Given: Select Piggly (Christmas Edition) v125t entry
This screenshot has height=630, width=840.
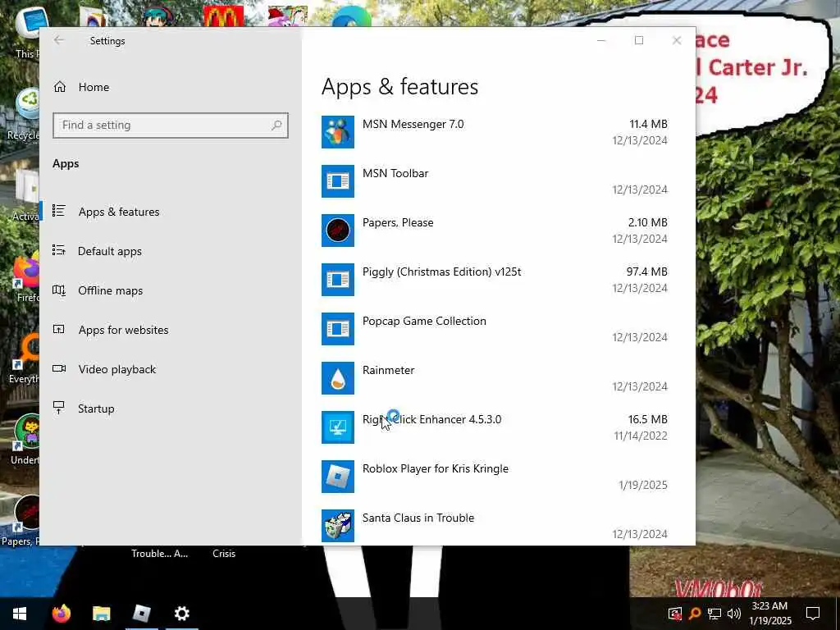Looking at the screenshot, I should (x=495, y=280).
